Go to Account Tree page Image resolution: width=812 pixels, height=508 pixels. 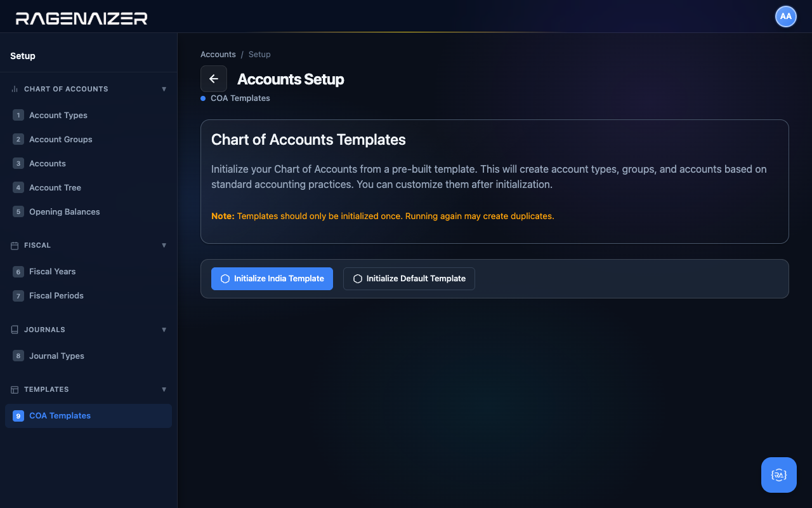pyautogui.click(x=88, y=187)
